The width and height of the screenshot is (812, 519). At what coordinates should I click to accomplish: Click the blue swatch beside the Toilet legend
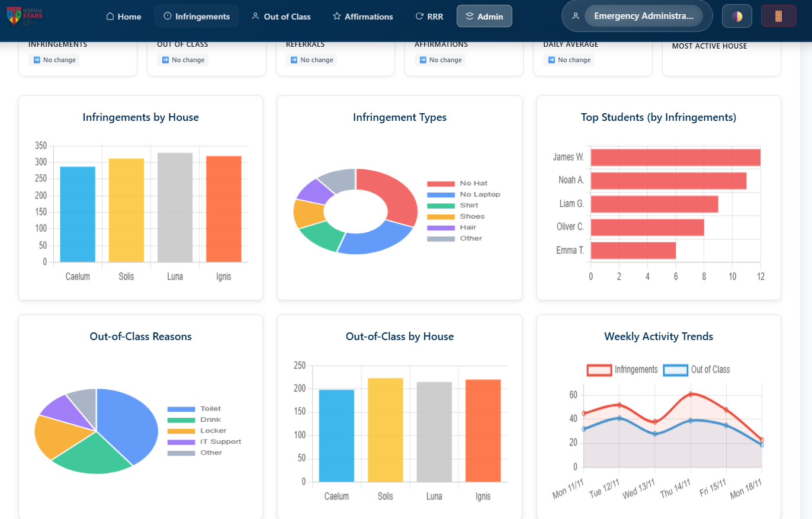tap(183, 408)
